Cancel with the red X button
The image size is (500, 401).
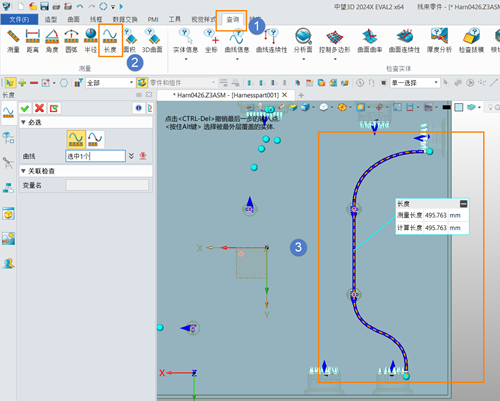39,108
